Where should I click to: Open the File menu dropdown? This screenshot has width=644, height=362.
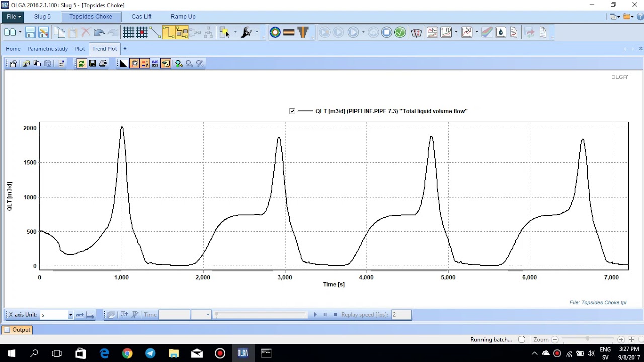pos(14,17)
